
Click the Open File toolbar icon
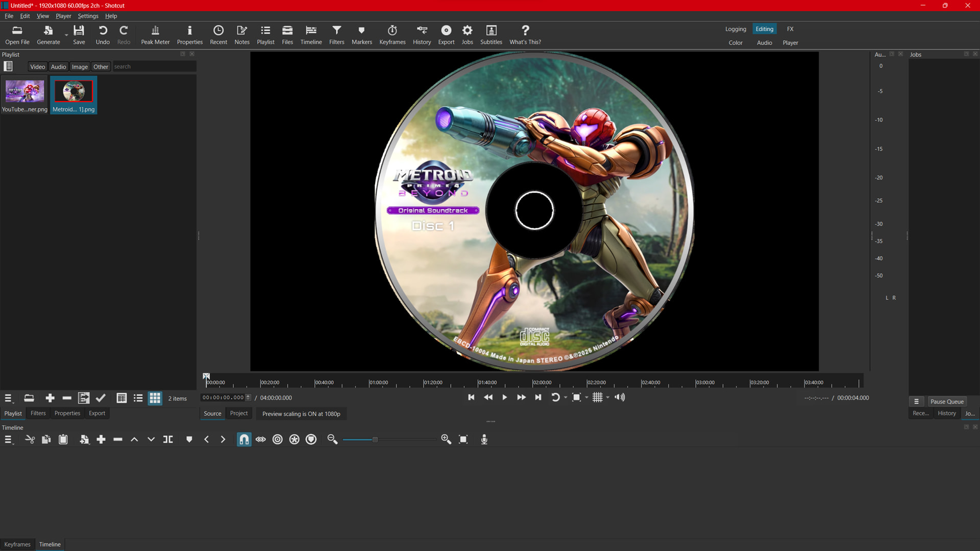(x=17, y=35)
